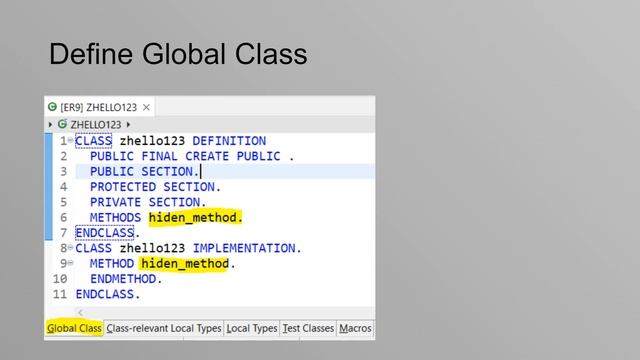Click the ENDCLASS keyword on line 7
The image size is (640, 360).
[105, 233]
